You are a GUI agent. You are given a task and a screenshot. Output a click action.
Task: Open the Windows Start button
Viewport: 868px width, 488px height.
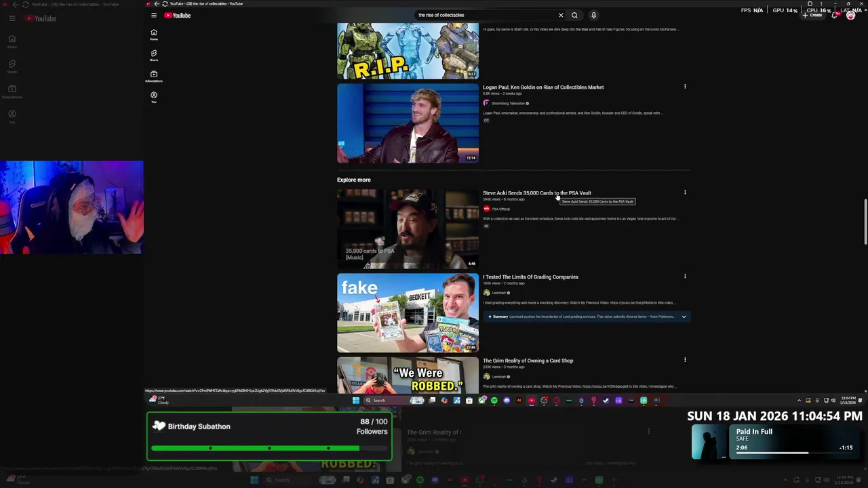tap(356, 401)
